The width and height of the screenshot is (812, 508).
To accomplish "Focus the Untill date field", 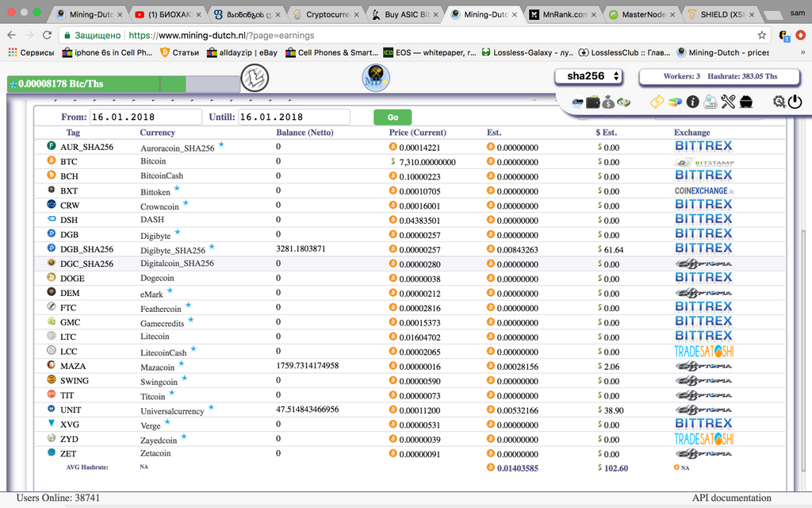I will pyautogui.click(x=293, y=117).
